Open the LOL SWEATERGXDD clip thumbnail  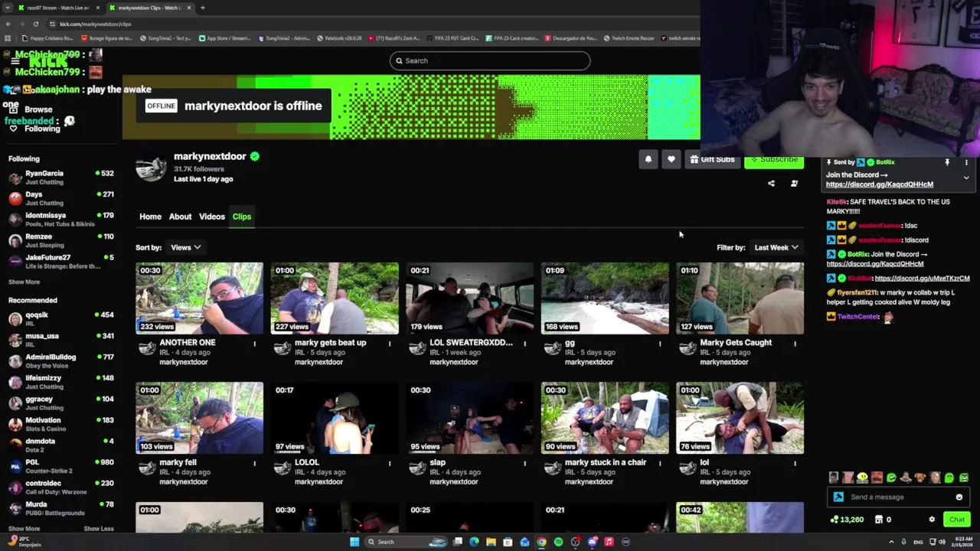tap(469, 298)
